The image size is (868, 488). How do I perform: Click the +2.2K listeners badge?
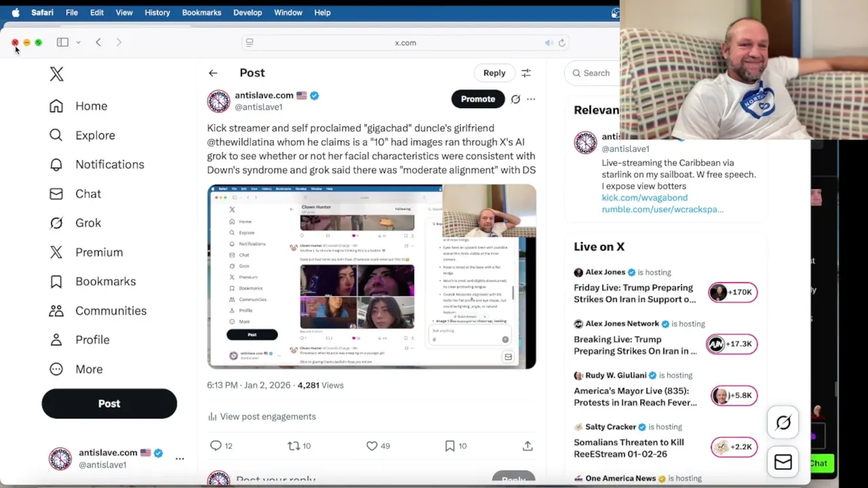[x=734, y=447]
